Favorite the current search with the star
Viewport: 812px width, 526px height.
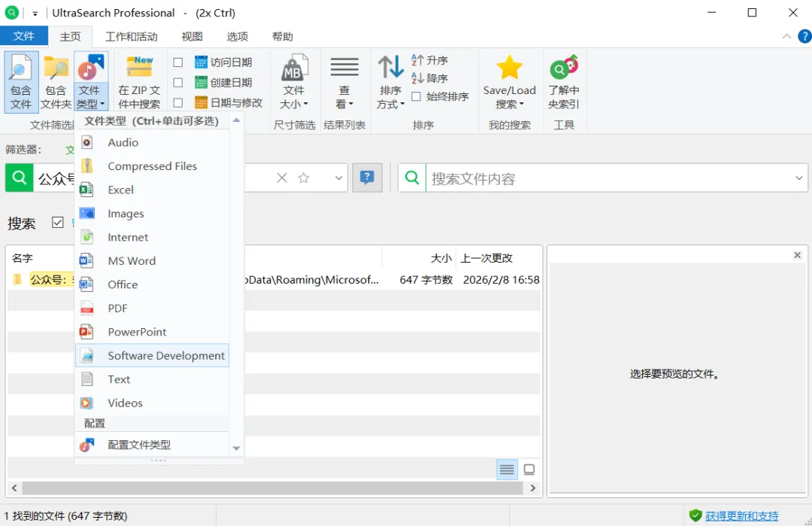(x=304, y=178)
